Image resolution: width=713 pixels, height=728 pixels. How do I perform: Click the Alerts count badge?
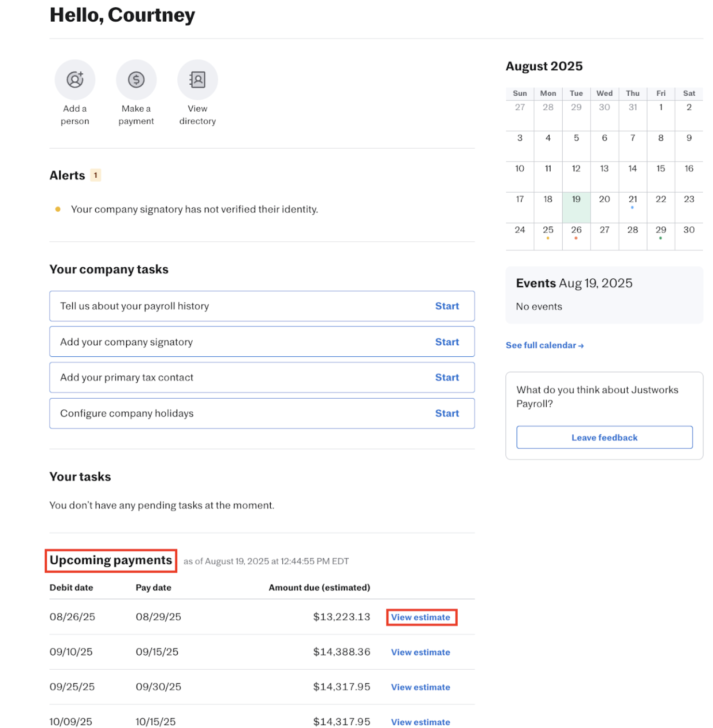[x=95, y=175]
